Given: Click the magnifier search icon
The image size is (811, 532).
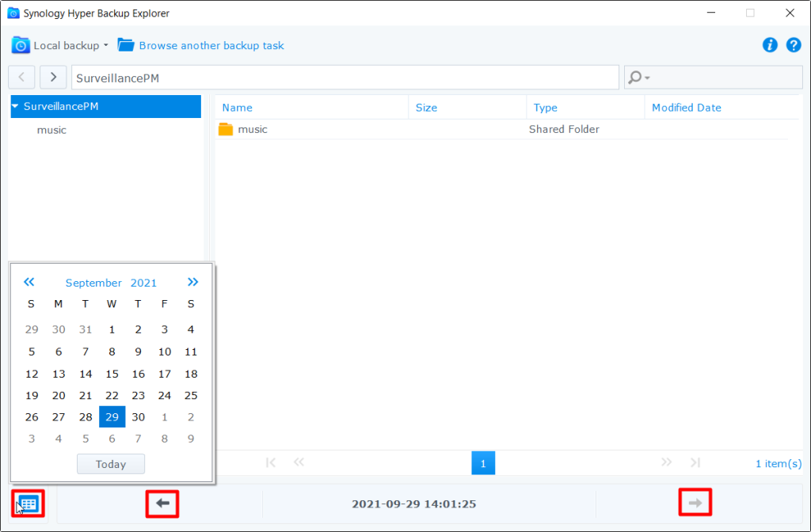Looking at the screenshot, I should pos(634,78).
